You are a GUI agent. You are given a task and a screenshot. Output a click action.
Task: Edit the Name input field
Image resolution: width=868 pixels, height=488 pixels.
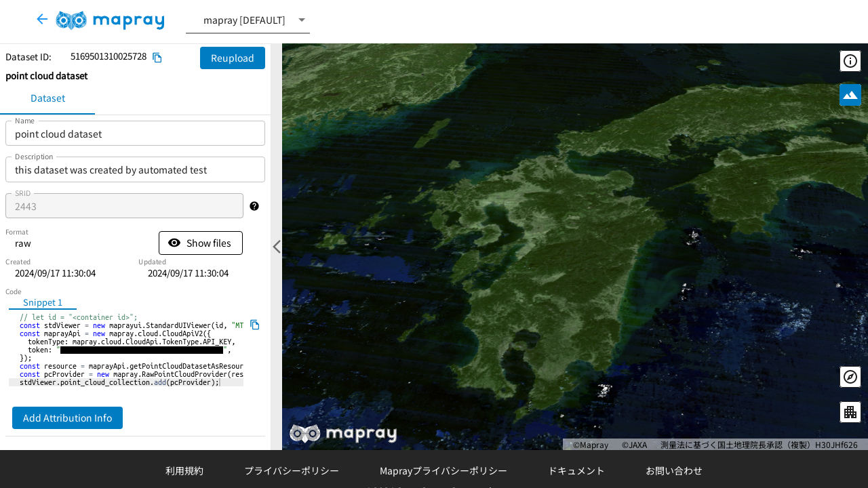point(135,134)
